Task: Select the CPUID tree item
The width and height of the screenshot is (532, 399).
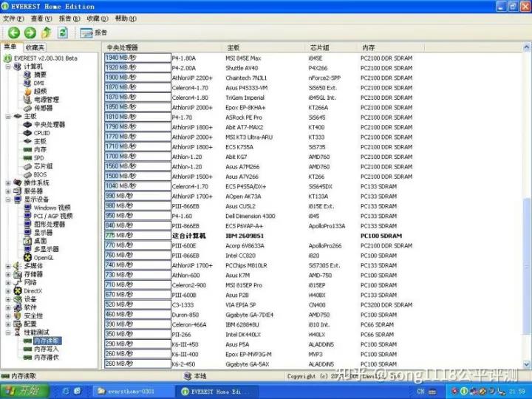Action: 42,133
